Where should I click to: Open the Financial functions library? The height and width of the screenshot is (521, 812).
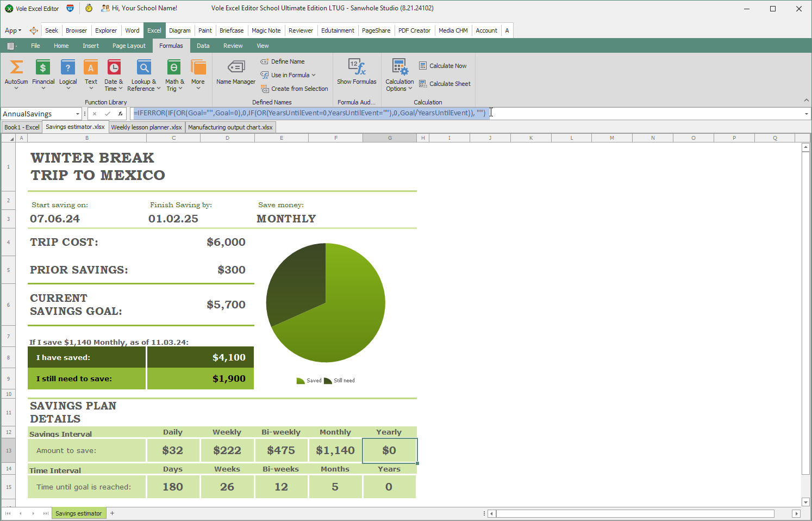coord(43,75)
